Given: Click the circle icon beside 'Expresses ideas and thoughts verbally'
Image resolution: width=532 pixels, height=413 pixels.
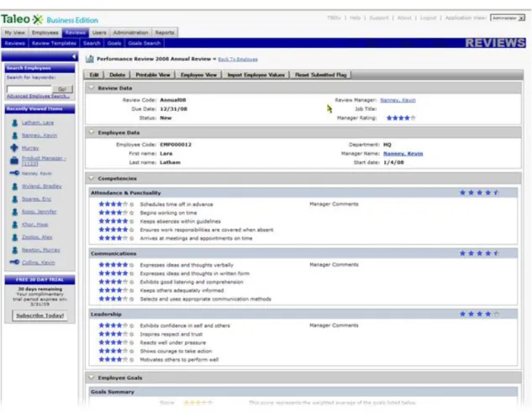Looking at the screenshot, I should (x=132, y=265).
